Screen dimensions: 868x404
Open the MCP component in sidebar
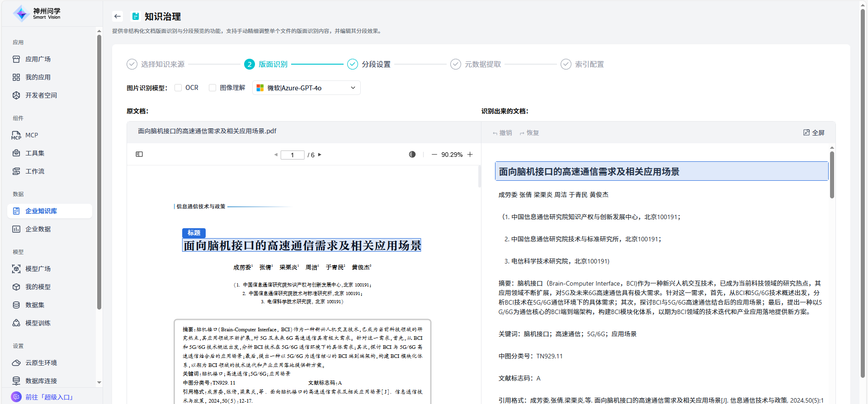click(x=32, y=135)
